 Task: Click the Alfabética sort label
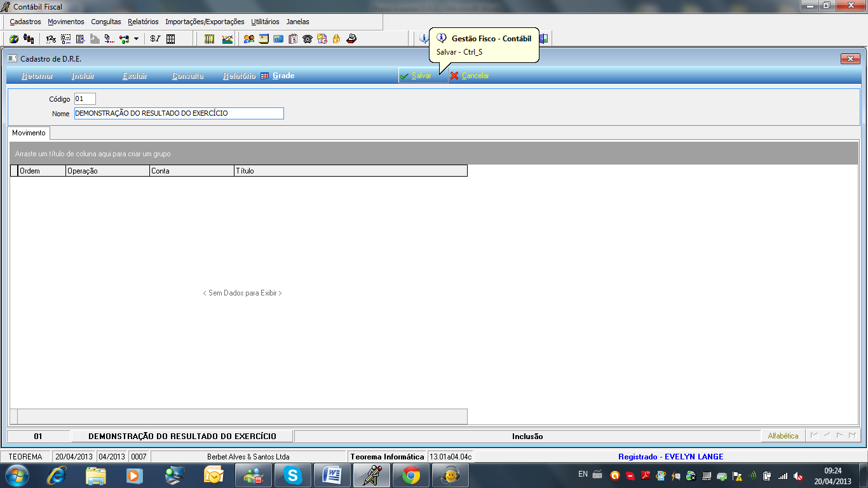point(783,436)
